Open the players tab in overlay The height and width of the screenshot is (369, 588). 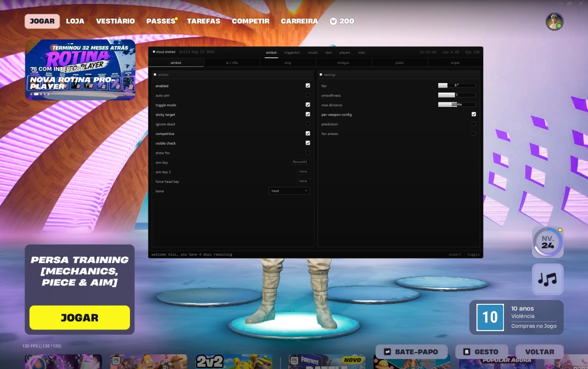click(x=345, y=52)
